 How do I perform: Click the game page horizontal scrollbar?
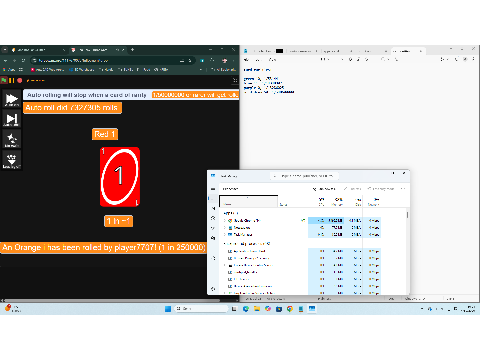112,300
